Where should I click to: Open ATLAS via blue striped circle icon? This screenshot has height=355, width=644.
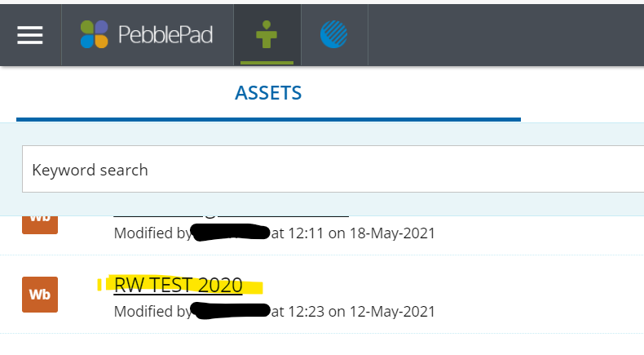pyautogui.click(x=334, y=34)
